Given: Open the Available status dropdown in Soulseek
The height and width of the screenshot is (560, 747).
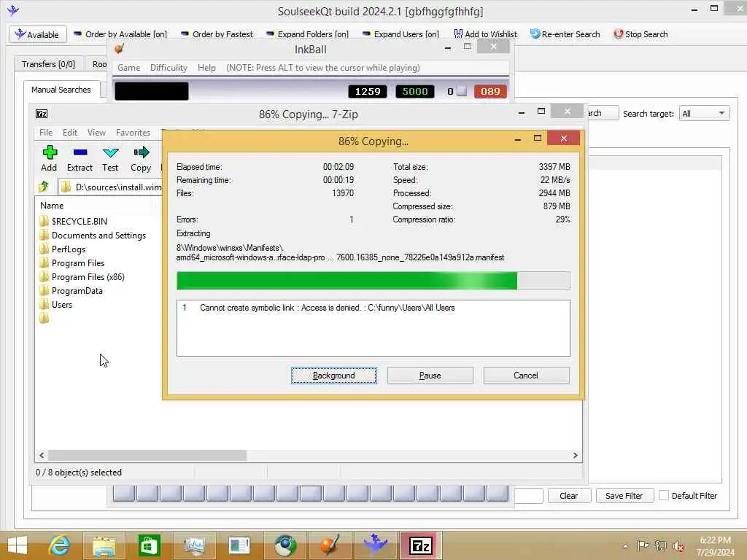Looking at the screenshot, I should (37, 34).
